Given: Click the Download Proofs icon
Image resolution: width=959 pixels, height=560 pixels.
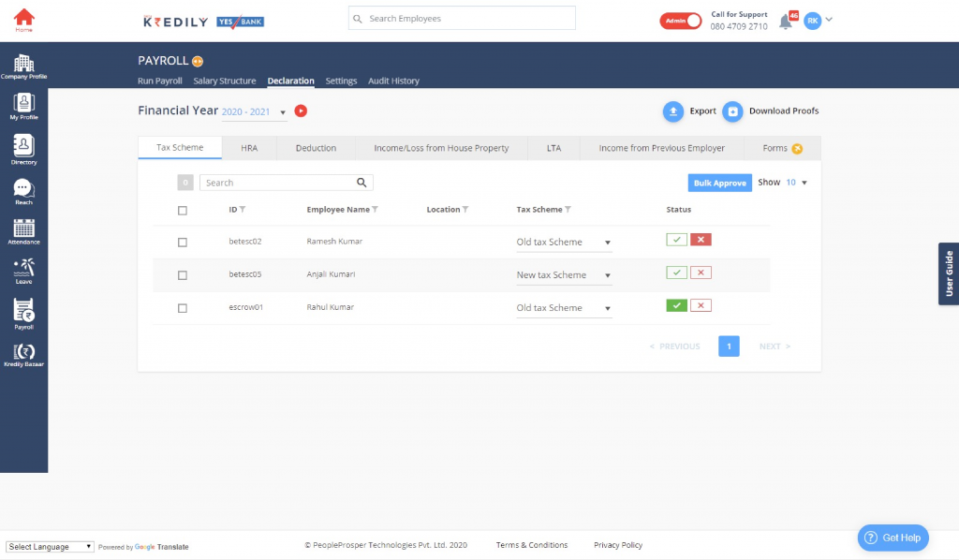Looking at the screenshot, I should 732,111.
